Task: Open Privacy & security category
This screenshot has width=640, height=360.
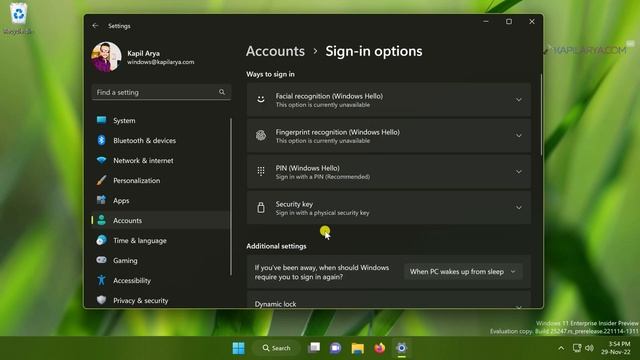Action: tap(160, 300)
